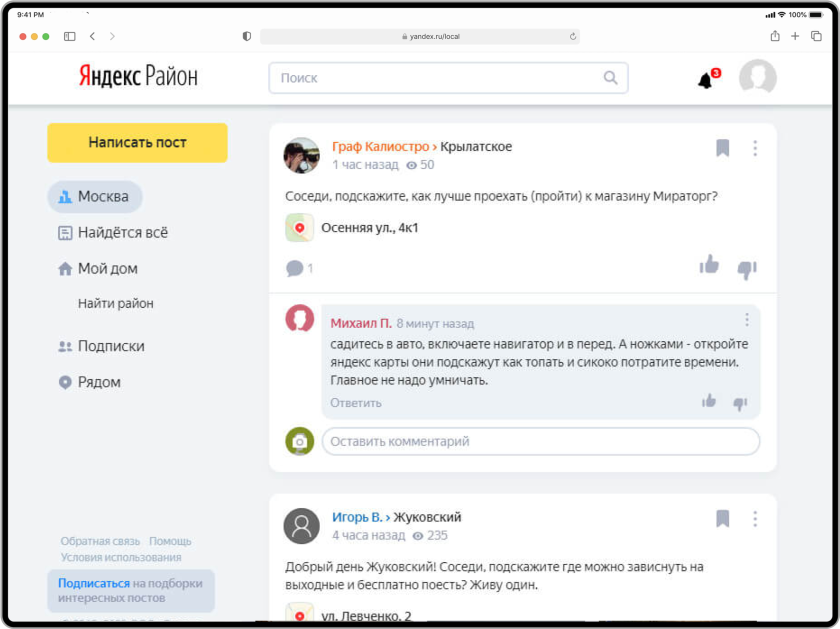
Task: Open the user profile avatar
Action: click(757, 77)
